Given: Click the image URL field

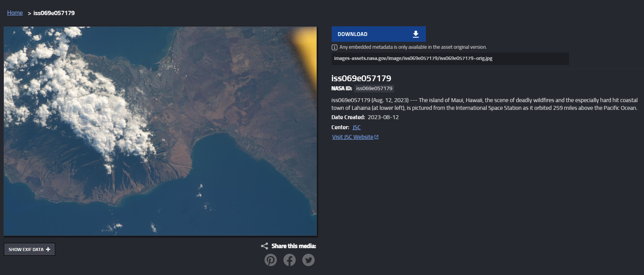Looking at the screenshot, I should pyautogui.click(x=450, y=58).
